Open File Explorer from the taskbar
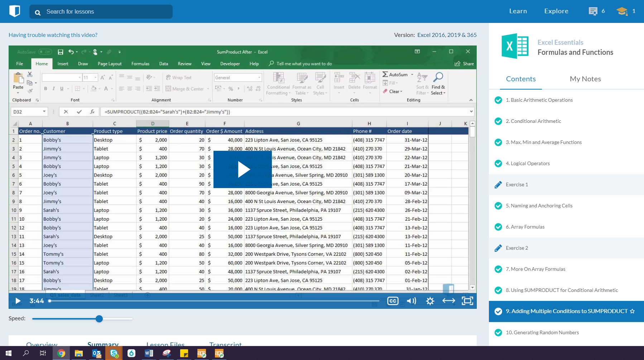The width and height of the screenshot is (644, 360). [x=79, y=353]
